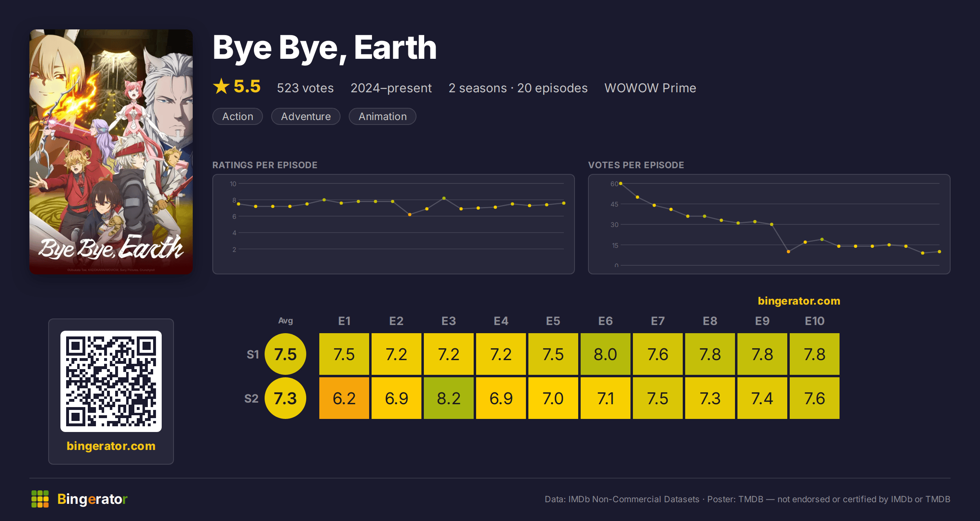Select the Animation genre tag
Viewport: 980px width, 521px height.
click(383, 116)
